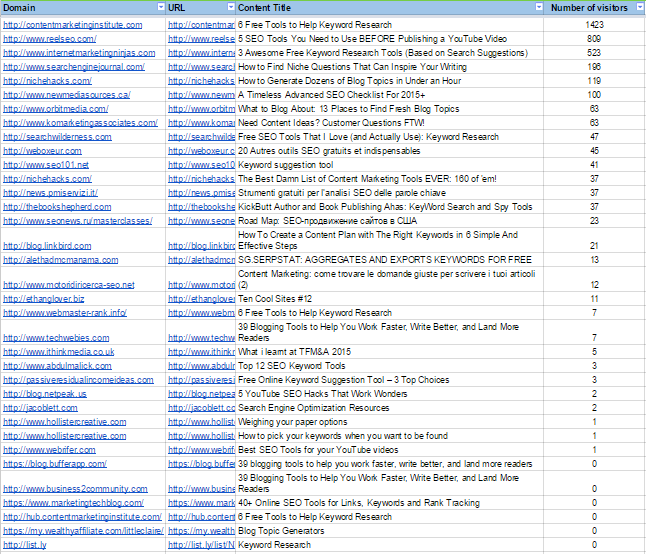Select 'Best SEO Tools for your YouTube videos' cell

[x=389, y=450]
